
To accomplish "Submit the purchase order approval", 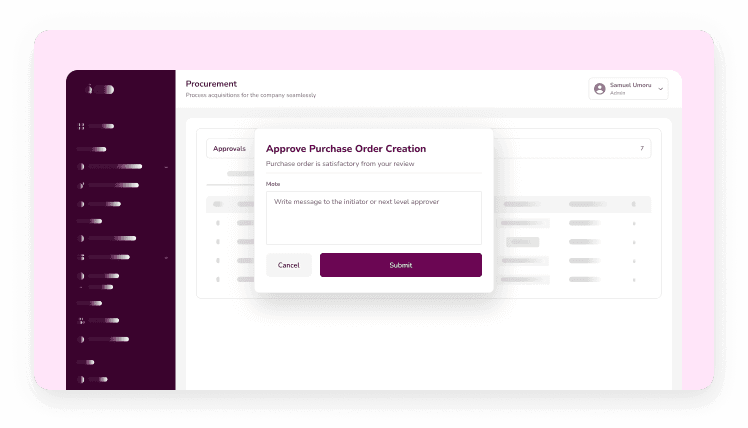I will tap(400, 265).
